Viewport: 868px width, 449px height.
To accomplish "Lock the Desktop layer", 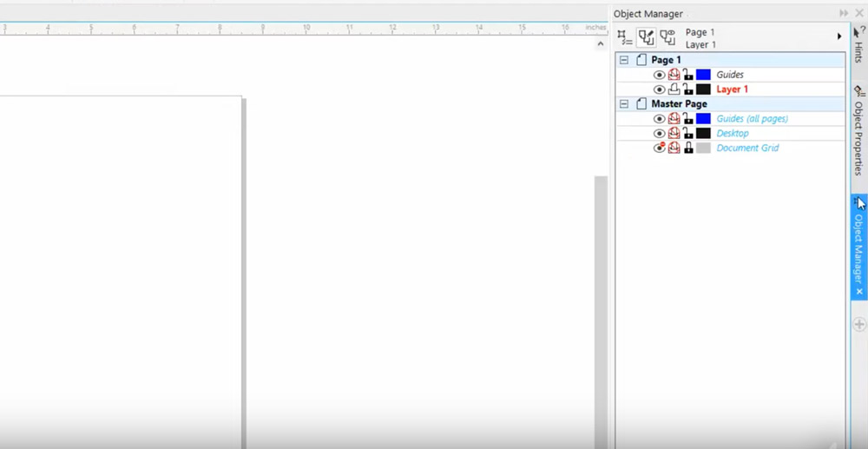I will tap(688, 133).
